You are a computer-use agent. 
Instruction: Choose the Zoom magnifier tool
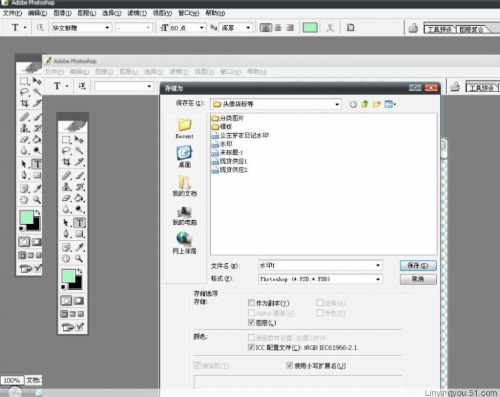point(37,200)
